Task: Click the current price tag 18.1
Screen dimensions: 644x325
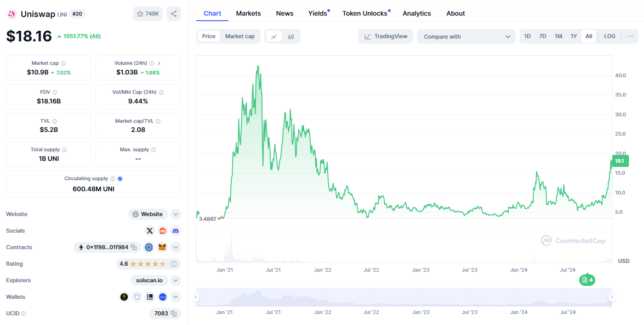Action: point(620,161)
